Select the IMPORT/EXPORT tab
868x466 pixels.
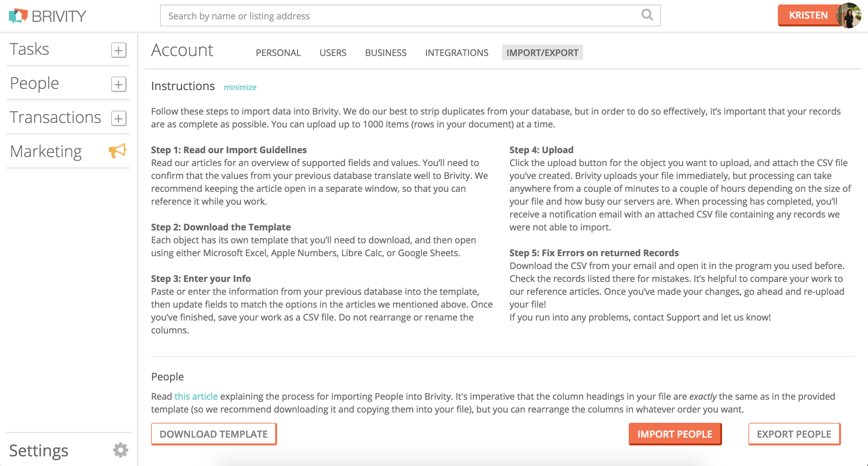(542, 52)
